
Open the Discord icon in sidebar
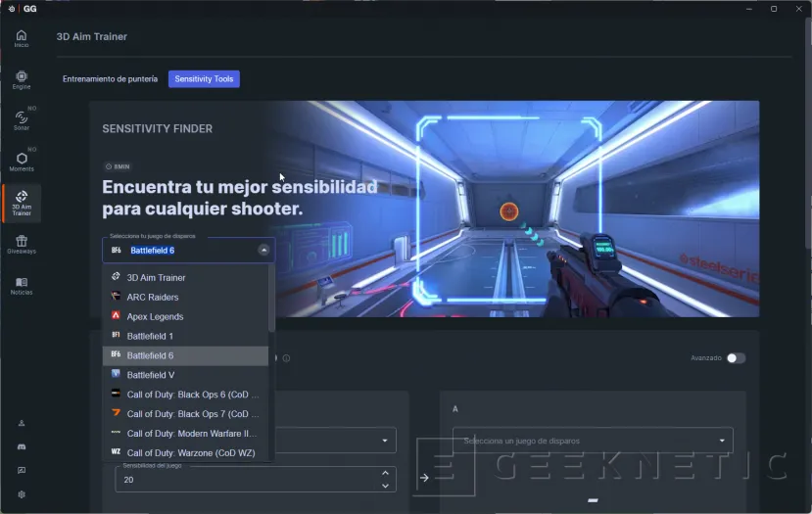[x=22, y=446]
